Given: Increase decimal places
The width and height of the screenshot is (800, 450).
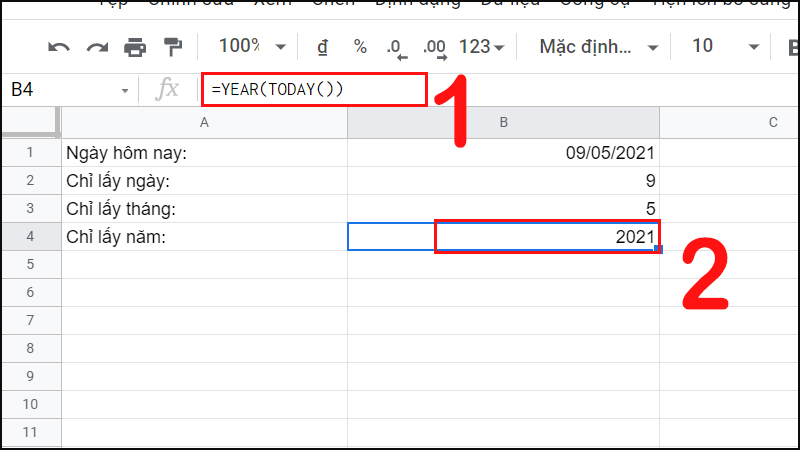Looking at the screenshot, I should coord(435,48).
